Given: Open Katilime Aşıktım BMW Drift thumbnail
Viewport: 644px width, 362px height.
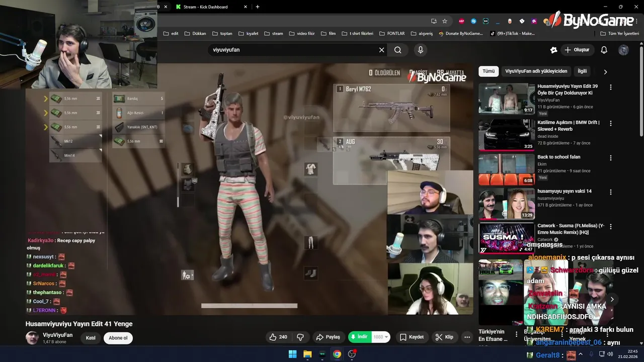Looking at the screenshot, I should click(x=506, y=135).
